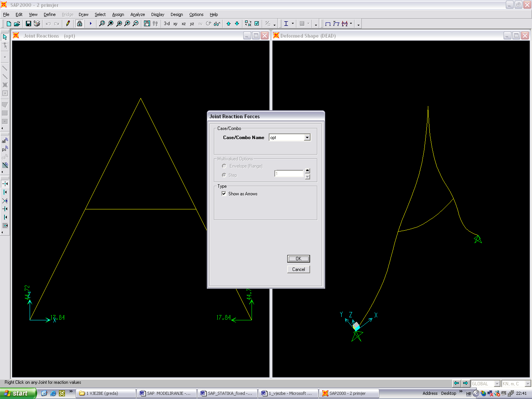
Task: Expand the member forces dropdown arrow
Action: (x=351, y=24)
